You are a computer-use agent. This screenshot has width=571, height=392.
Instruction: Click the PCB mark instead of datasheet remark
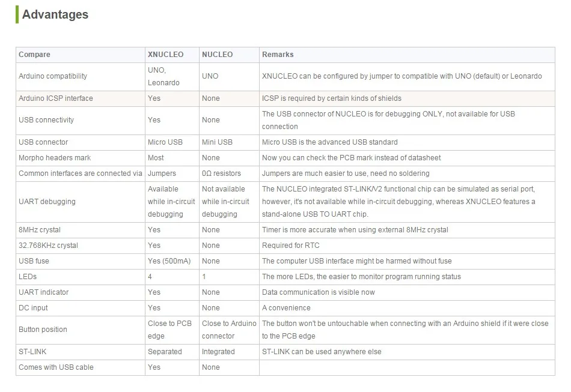coord(351,158)
